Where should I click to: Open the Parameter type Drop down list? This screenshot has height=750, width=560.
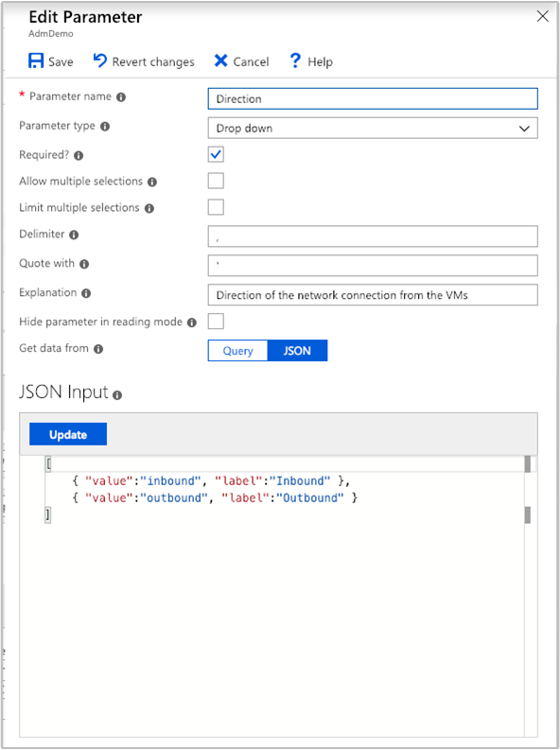[x=373, y=129]
